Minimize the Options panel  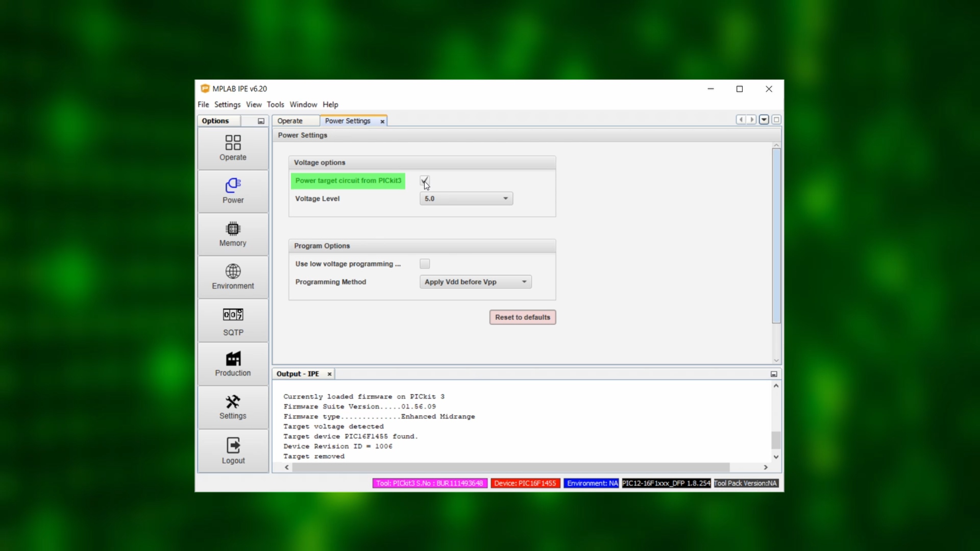point(261,121)
